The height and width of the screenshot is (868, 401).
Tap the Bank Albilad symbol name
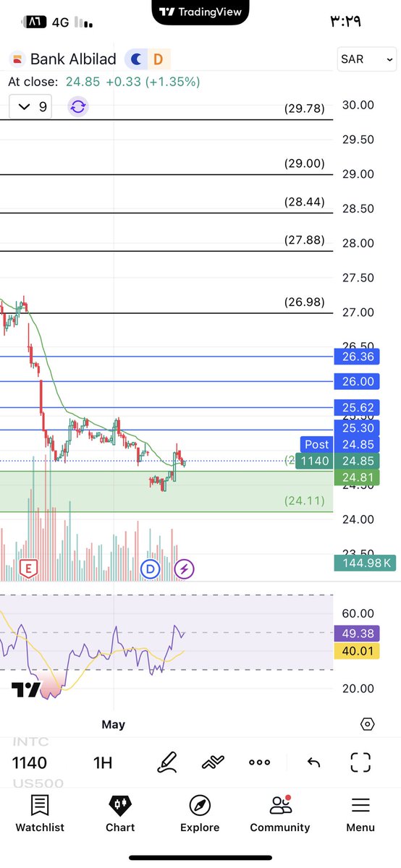(x=73, y=59)
